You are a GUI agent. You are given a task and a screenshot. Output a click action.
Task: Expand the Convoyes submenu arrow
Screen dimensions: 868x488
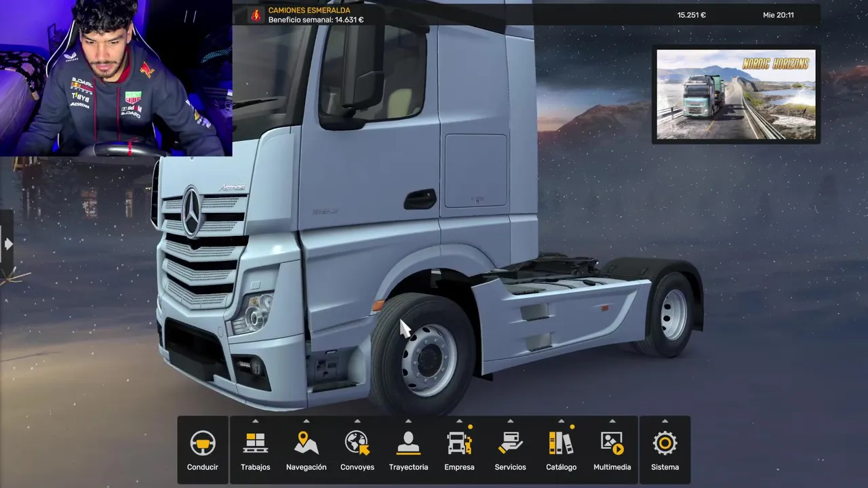357,421
